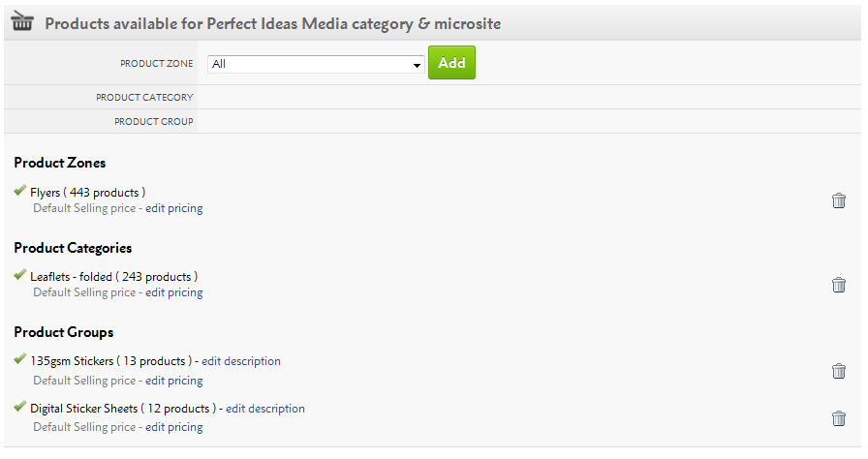The width and height of the screenshot is (868, 459).
Task: Click the checkmark beside 135gsm Stickers
Action: (x=20, y=359)
